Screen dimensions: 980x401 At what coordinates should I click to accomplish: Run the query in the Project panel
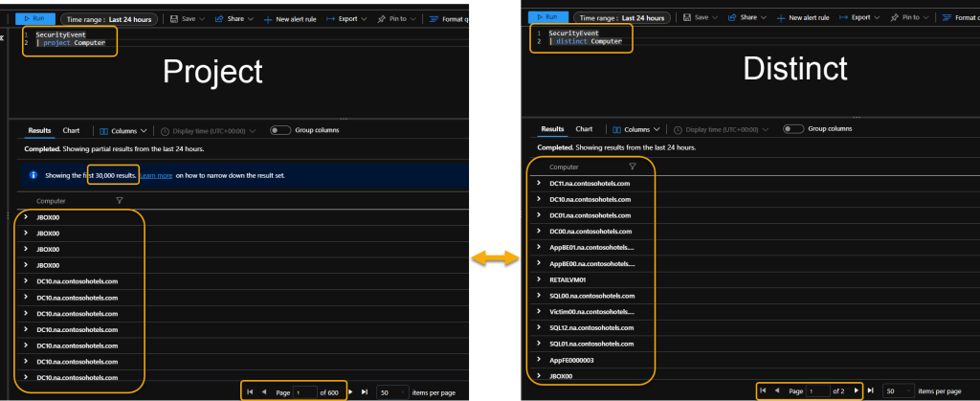coord(35,19)
